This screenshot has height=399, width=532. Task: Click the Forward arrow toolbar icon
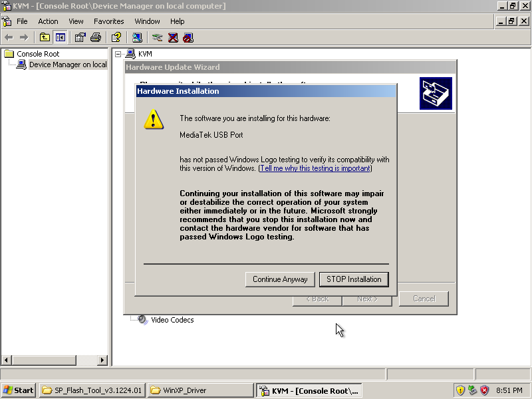point(24,37)
